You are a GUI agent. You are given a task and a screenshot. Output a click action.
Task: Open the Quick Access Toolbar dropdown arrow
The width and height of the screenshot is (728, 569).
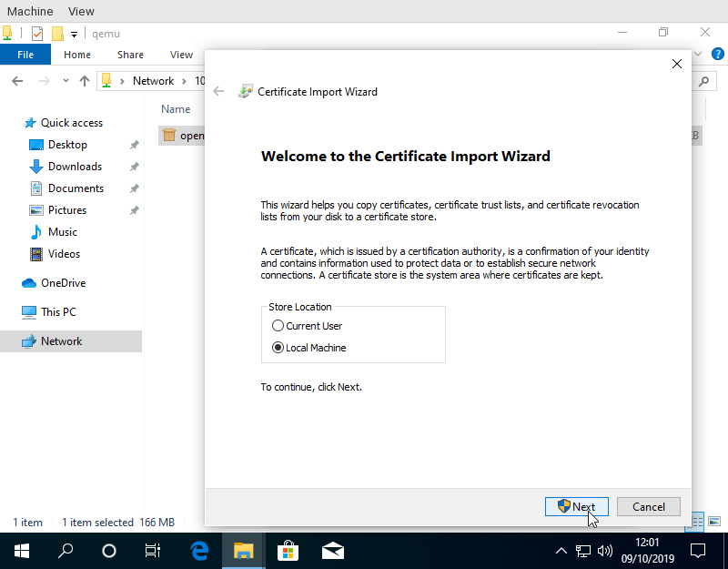pyautogui.click(x=75, y=34)
